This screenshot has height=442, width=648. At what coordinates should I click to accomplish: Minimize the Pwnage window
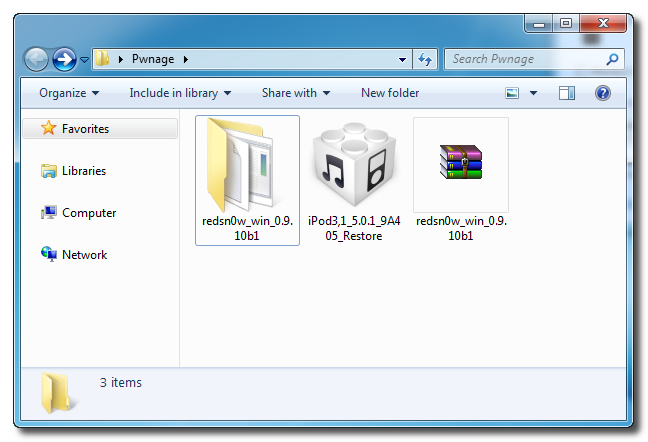(539, 23)
